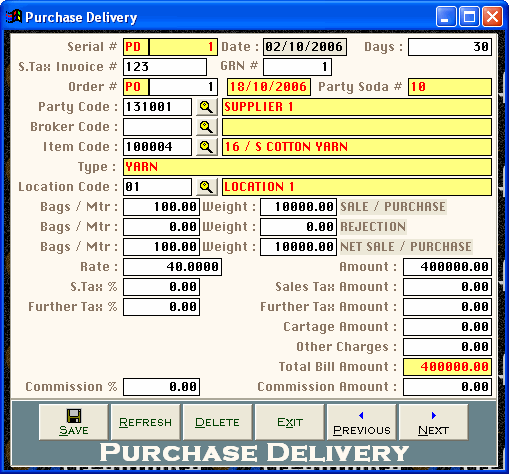Go to Previous record arrow button
Image resolution: width=509 pixels, height=474 pixels.
click(362, 422)
